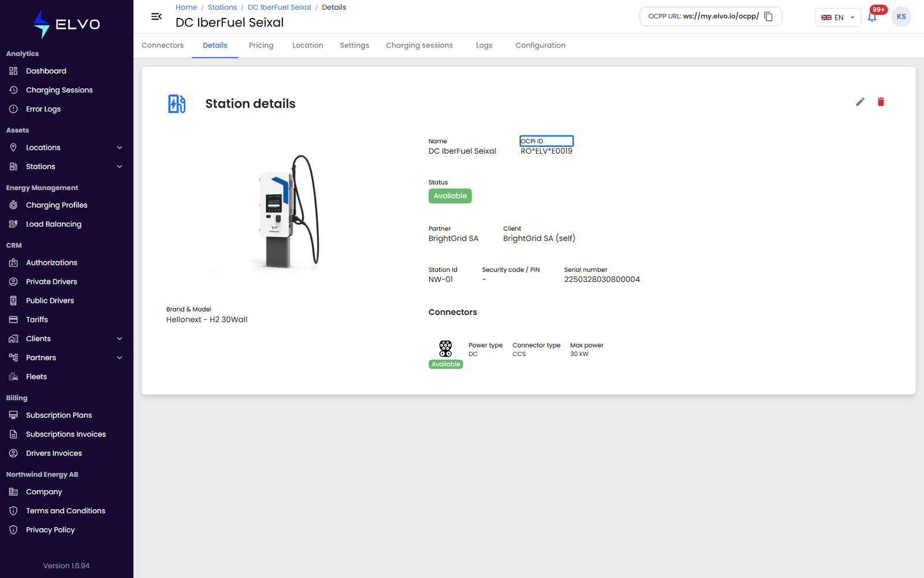Click the Error Logs icon
The image size is (924, 578).
pyautogui.click(x=13, y=109)
